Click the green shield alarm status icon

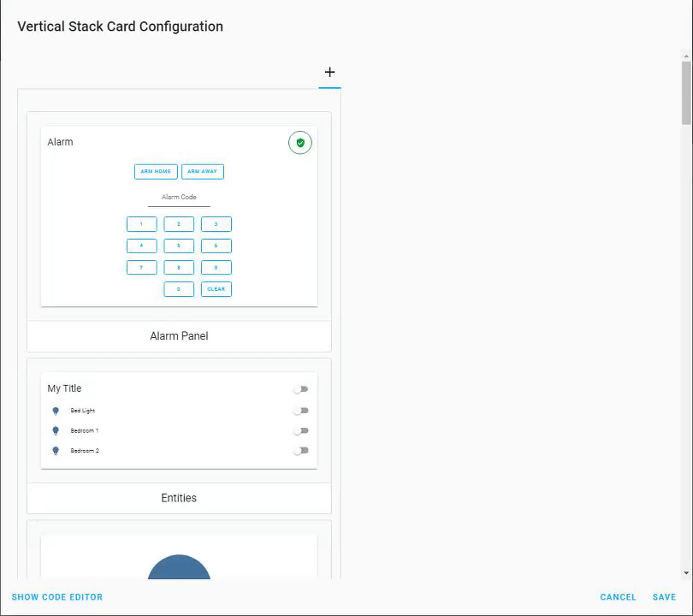(300, 143)
